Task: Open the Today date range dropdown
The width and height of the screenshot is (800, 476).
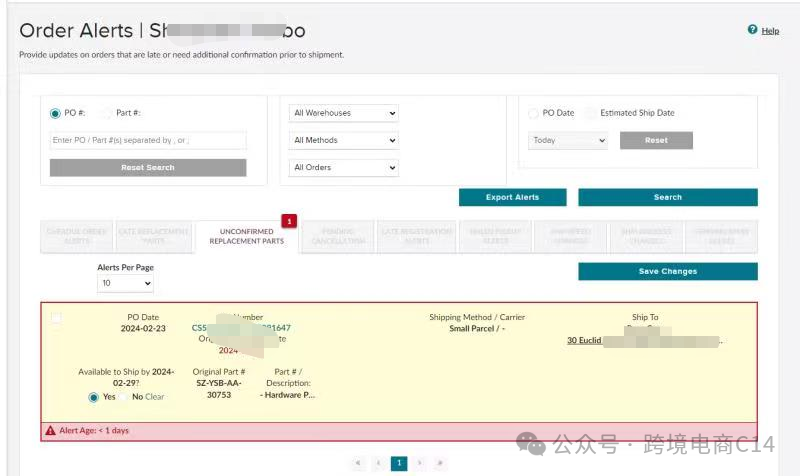Action: click(x=568, y=140)
